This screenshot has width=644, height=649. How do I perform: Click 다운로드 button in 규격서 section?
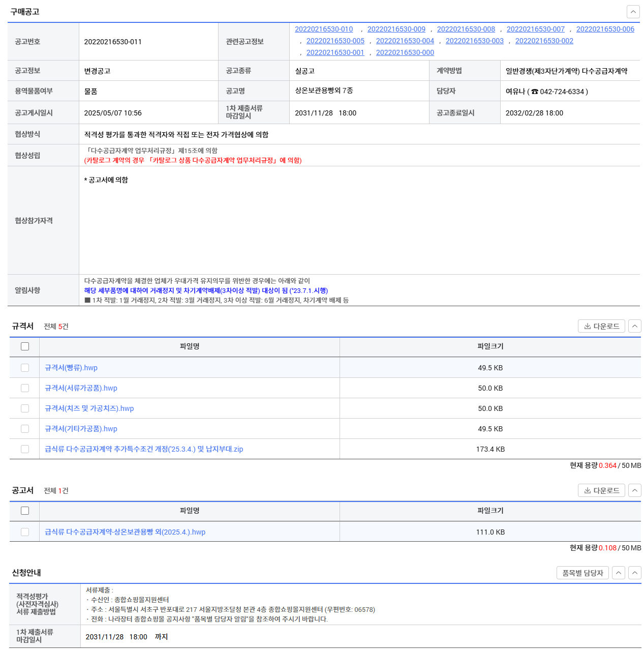click(601, 326)
